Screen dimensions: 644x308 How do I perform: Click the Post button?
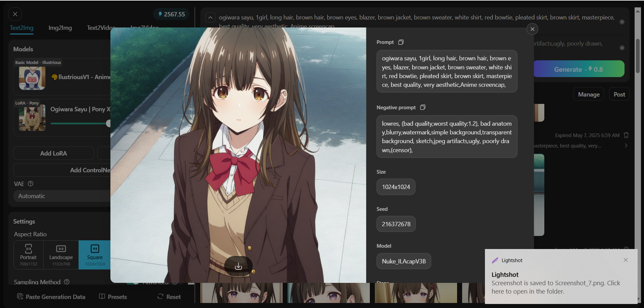(x=619, y=95)
